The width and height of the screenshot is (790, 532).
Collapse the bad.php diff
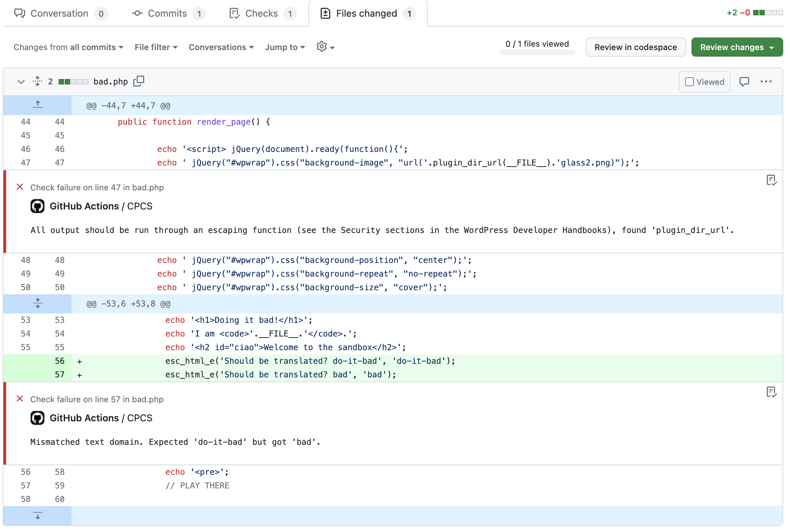pyautogui.click(x=21, y=81)
